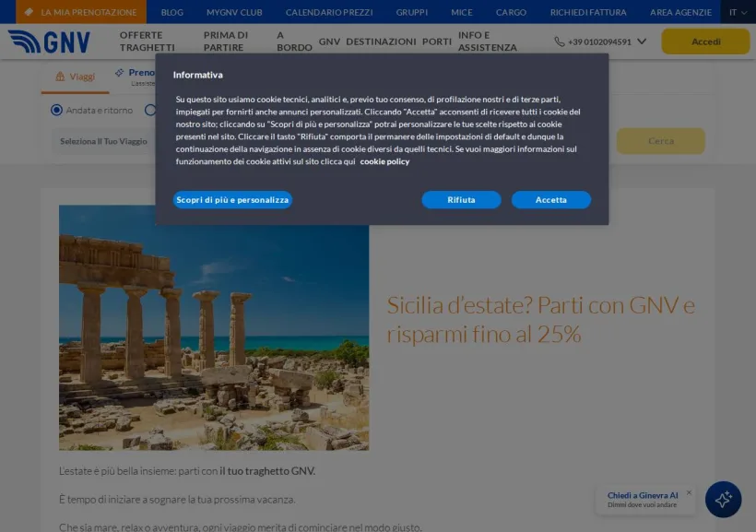Open the GNV menu item
The image size is (756, 532).
[329, 42]
